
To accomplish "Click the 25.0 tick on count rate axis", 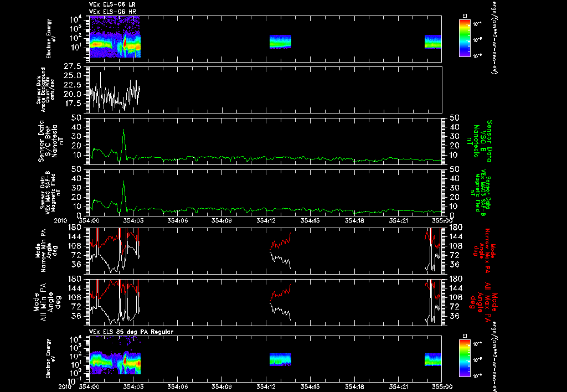I will pyautogui.click(x=73, y=75).
